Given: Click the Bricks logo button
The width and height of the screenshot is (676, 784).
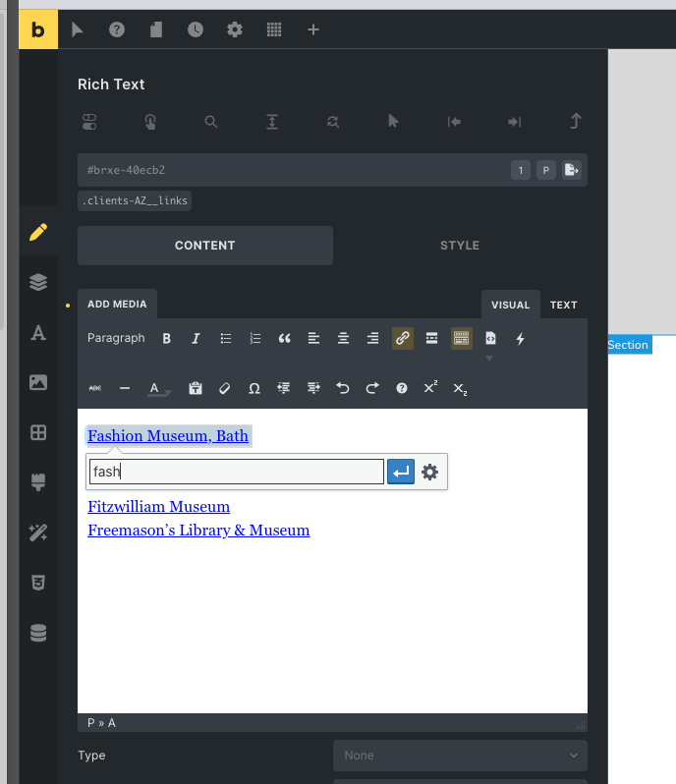Looking at the screenshot, I should (38, 29).
